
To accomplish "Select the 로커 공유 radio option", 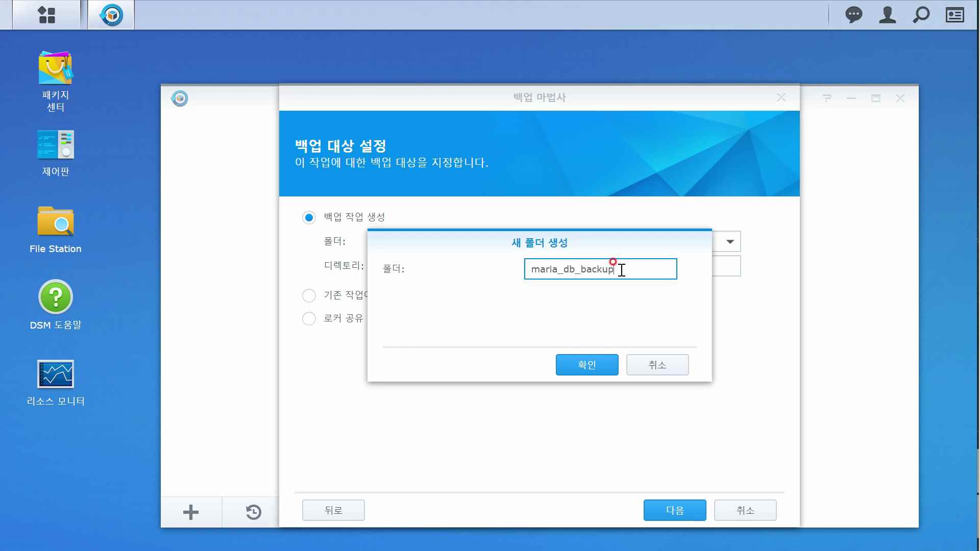I will (x=309, y=319).
